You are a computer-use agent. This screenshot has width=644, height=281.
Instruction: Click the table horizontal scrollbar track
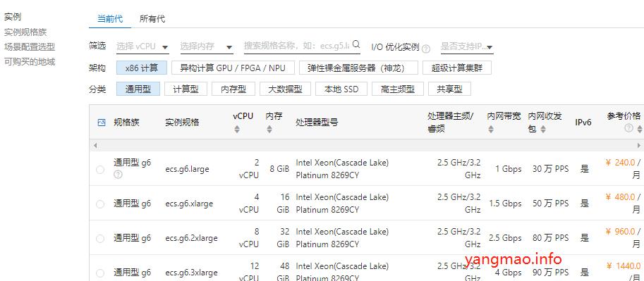pyautogui.click(x=367, y=145)
